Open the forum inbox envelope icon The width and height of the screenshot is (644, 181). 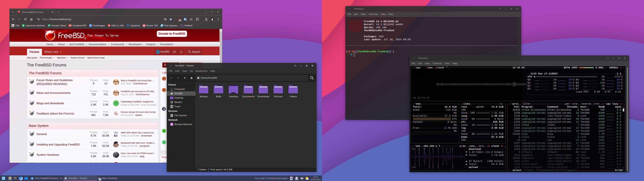pyautogui.click(x=174, y=52)
